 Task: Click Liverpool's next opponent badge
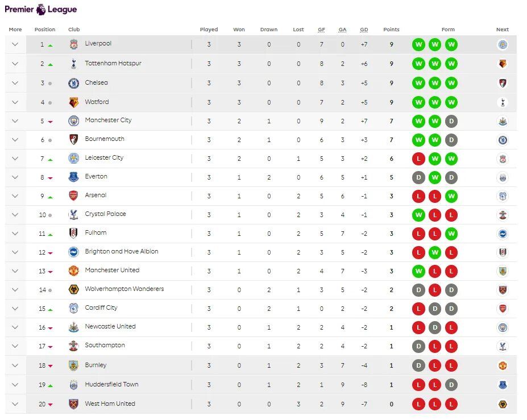click(x=502, y=44)
